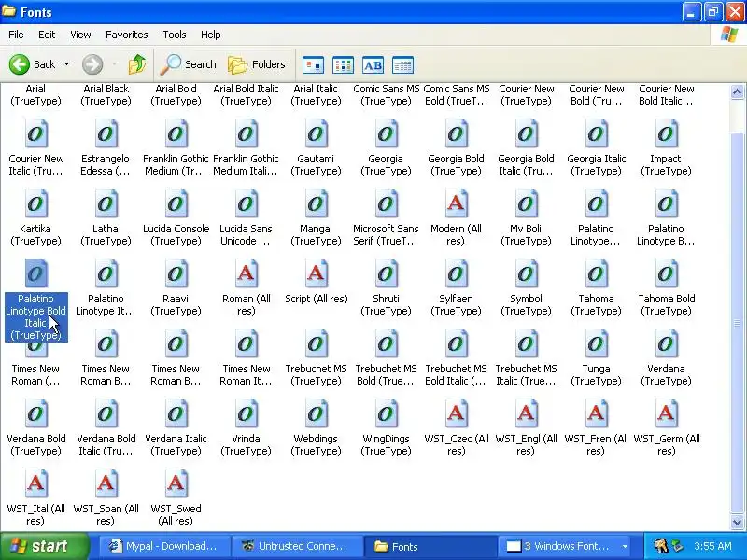
Task: Select the Tunga (TrueType) font icon
Action: [596, 343]
